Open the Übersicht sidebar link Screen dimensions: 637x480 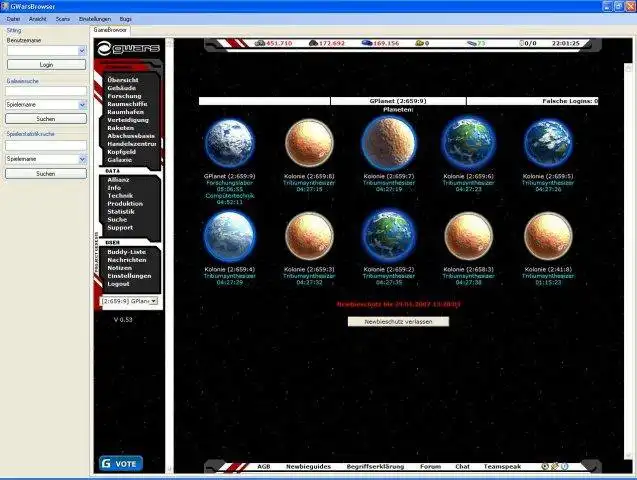[x=123, y=80]
